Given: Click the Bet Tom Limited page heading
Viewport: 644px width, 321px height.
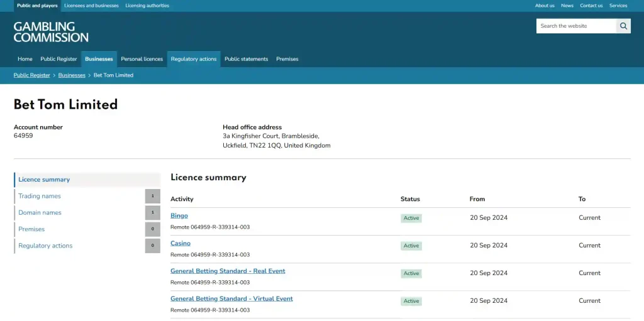Looking at the screenshot, I should point(65,105).
